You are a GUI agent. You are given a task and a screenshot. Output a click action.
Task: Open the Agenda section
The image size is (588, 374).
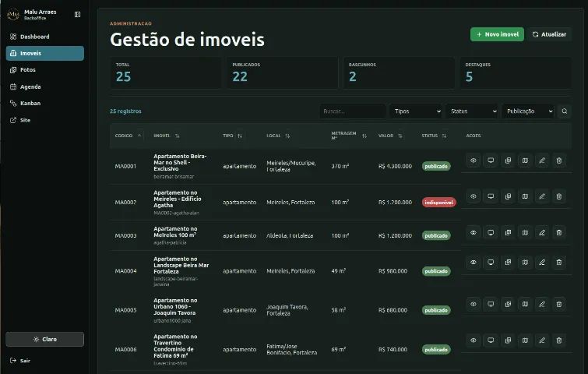(x=45, y=86)
